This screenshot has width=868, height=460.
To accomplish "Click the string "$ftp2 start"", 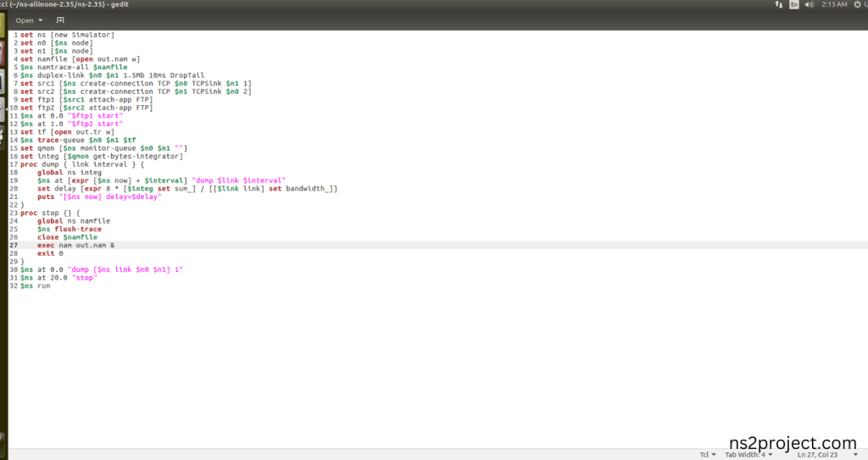I will 95,124.
